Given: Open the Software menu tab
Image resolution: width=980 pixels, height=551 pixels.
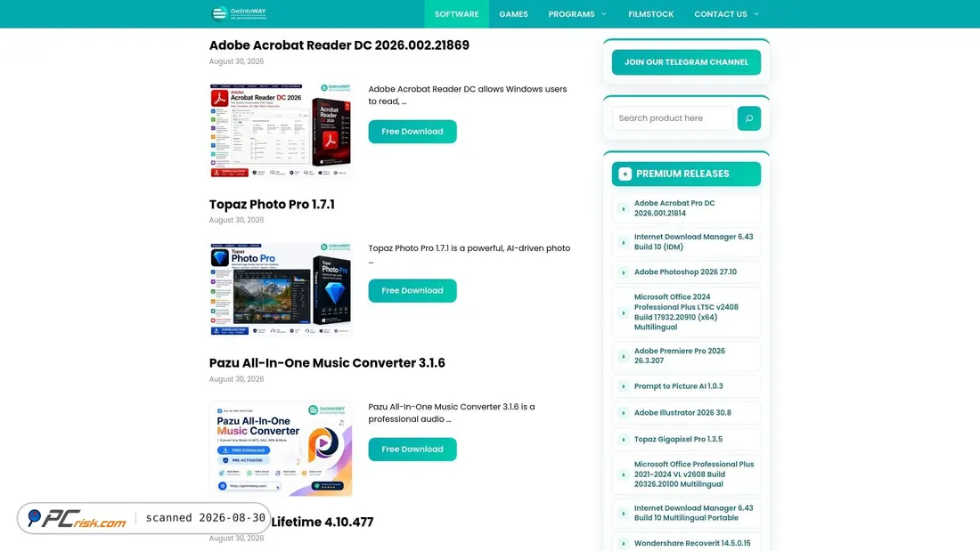Looking at the screenshot, I should [x=456, y=13].
